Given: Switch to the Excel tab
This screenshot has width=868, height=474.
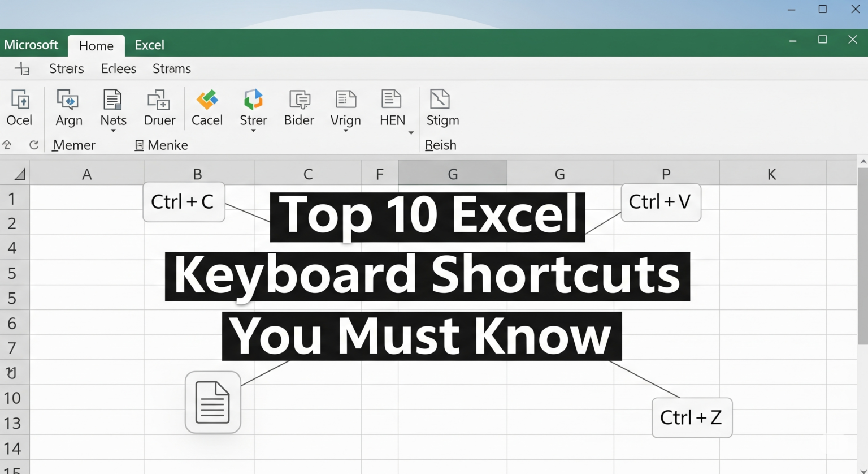Looking at the screenshot, I should 149,45.
